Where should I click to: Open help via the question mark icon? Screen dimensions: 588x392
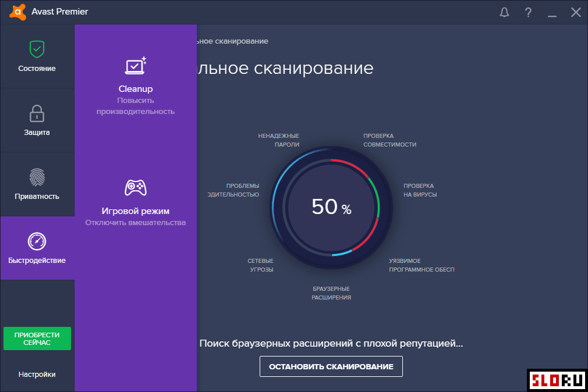click(528, 12)
